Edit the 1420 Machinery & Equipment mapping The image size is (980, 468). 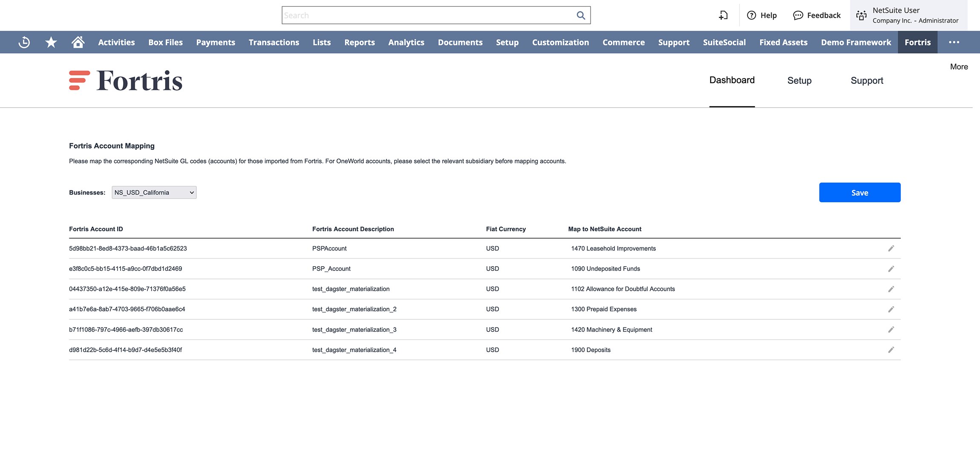point(891,330)
